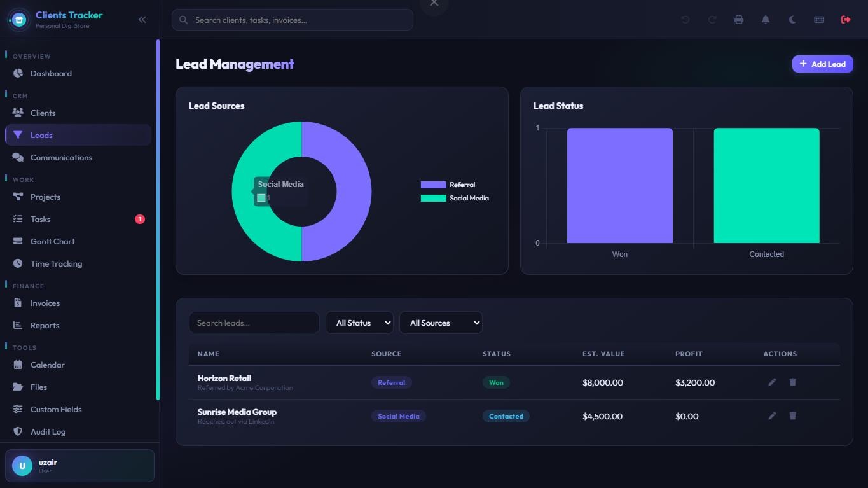Open Tasks in the sidebar
The width and height of the screenshot is (868, 488).
78,220
